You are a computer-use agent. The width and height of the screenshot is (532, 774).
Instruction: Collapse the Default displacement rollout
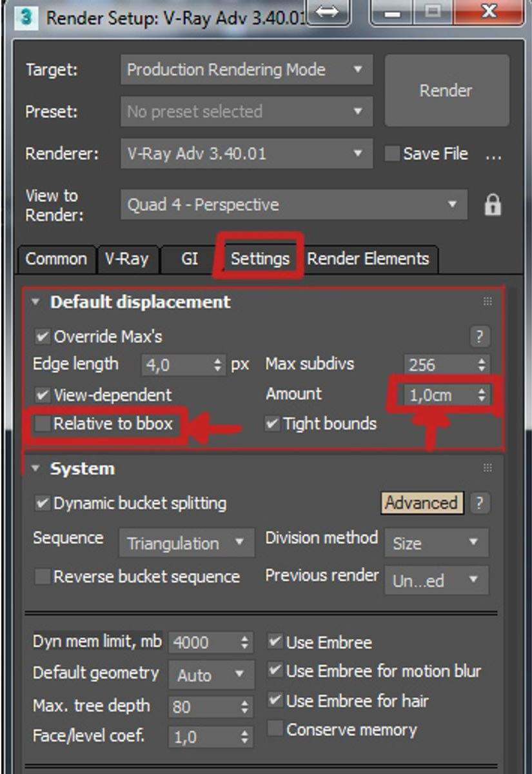coord(35,302)
